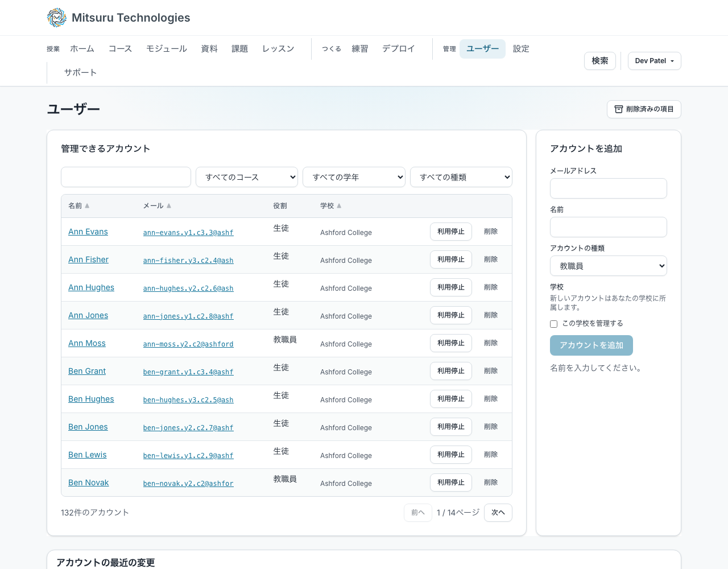Open Ann Hughes account link

tap(91, 287)
